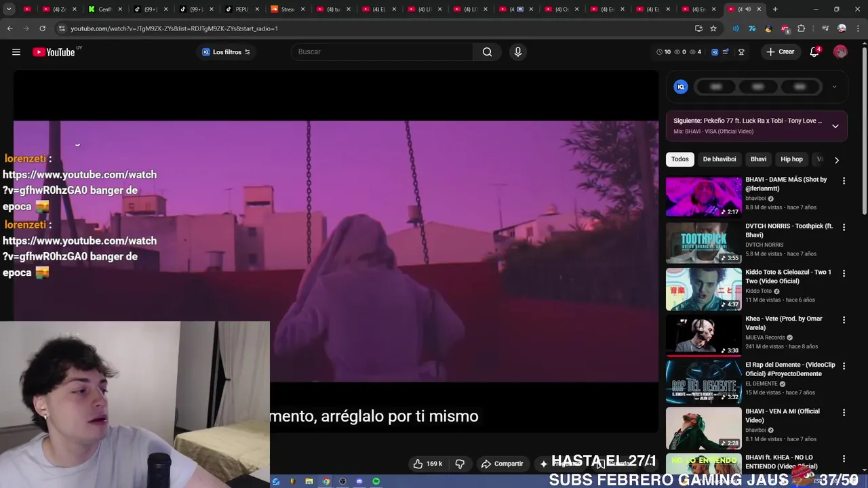Select the De bhaviboi filter chip
868x488 pixels.
pyautogui.click(x=719, y=159)
